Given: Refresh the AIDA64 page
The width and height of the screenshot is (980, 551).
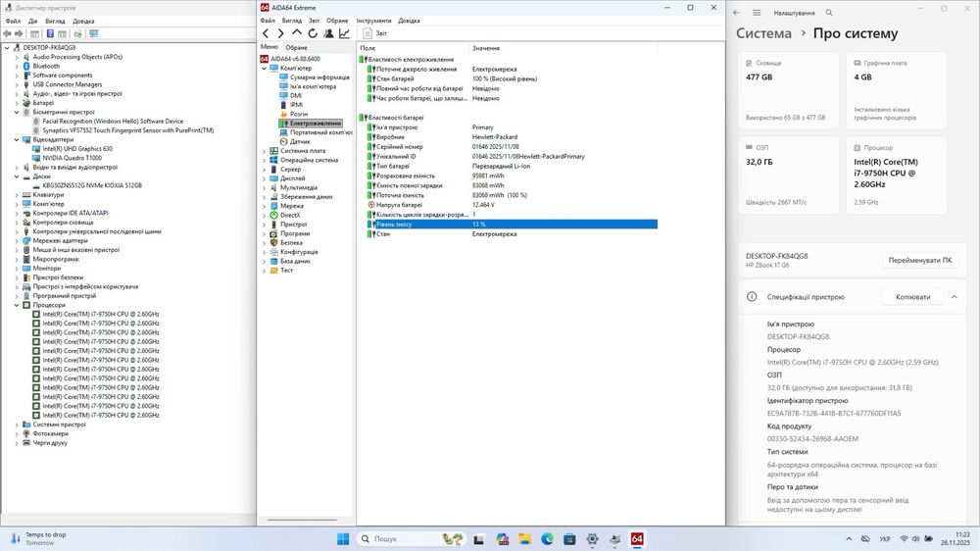Looking at the screenshot, I should click(313, 33).
